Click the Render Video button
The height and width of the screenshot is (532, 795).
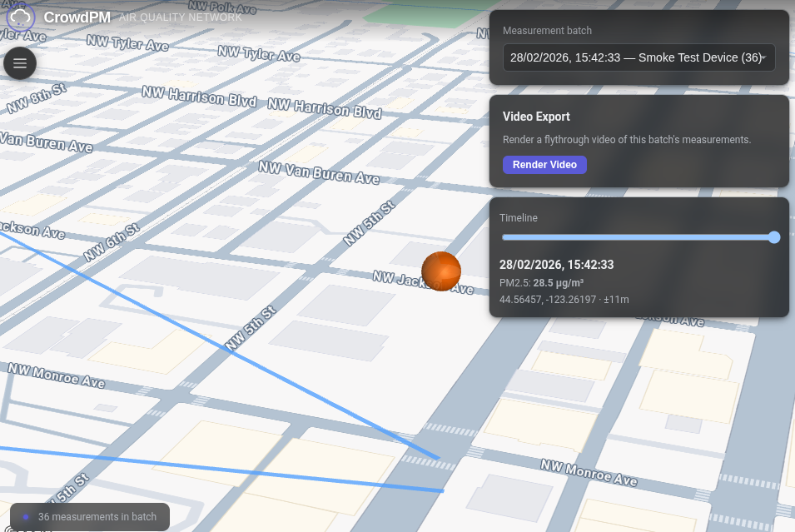click(x=544, y=165)
